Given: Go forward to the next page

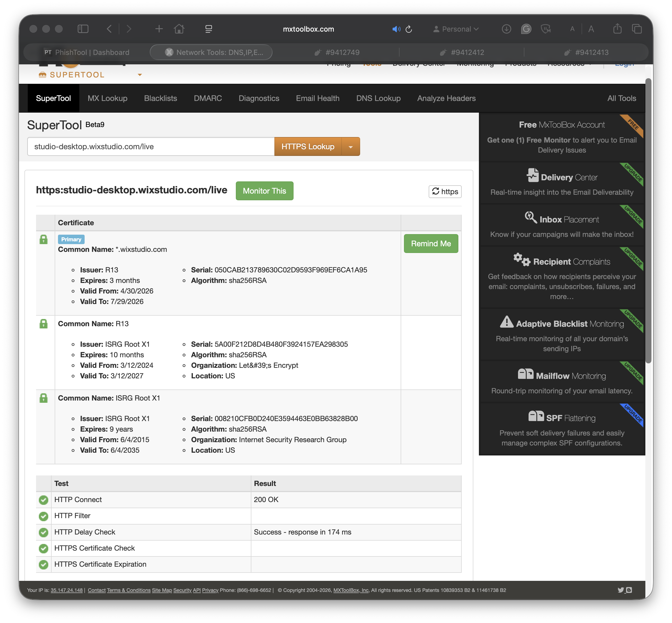Looking at the screenshot, I should click(x=129, y=29).
